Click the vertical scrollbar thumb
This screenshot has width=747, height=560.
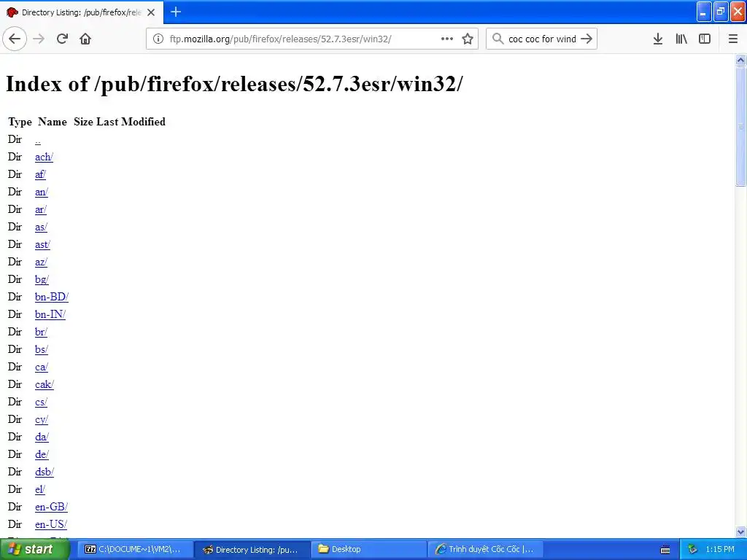pyautogui.click(x=740, y=126)
